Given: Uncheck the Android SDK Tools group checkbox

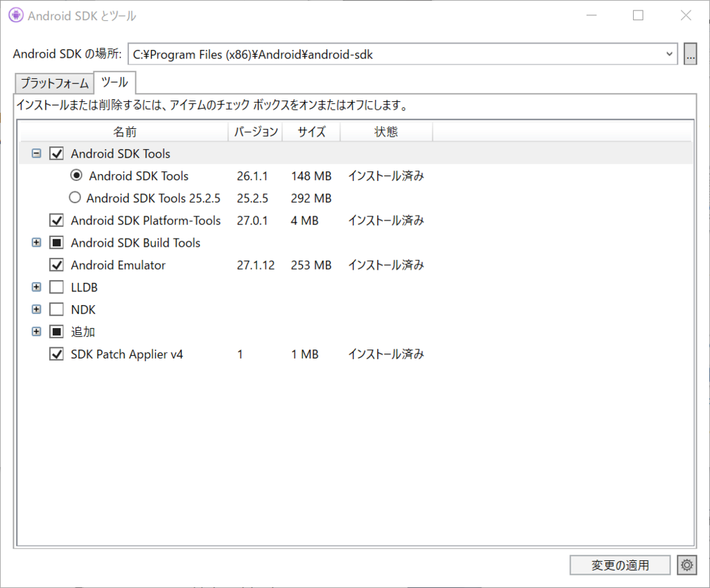Looking at the screenshot, I should [x=56, y=153].
